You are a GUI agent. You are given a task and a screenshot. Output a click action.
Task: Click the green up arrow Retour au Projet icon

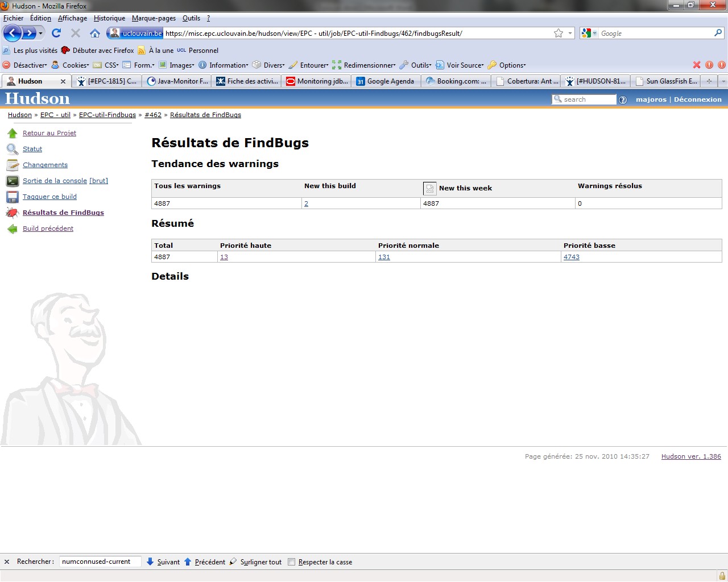click(x=12, y=133)
